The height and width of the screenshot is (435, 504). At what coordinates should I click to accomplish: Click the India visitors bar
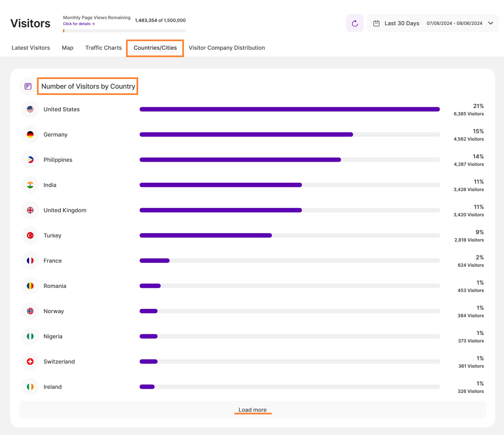click(x=220, y=185)
